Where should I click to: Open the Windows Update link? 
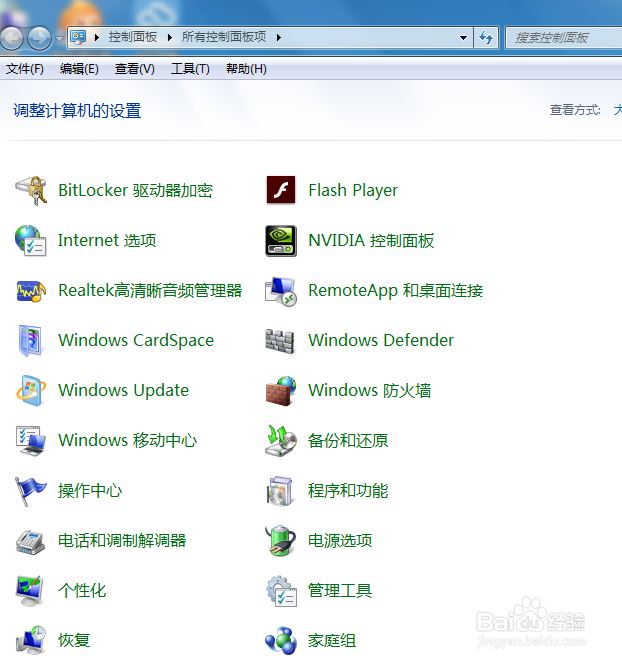(x=123, y=390)
